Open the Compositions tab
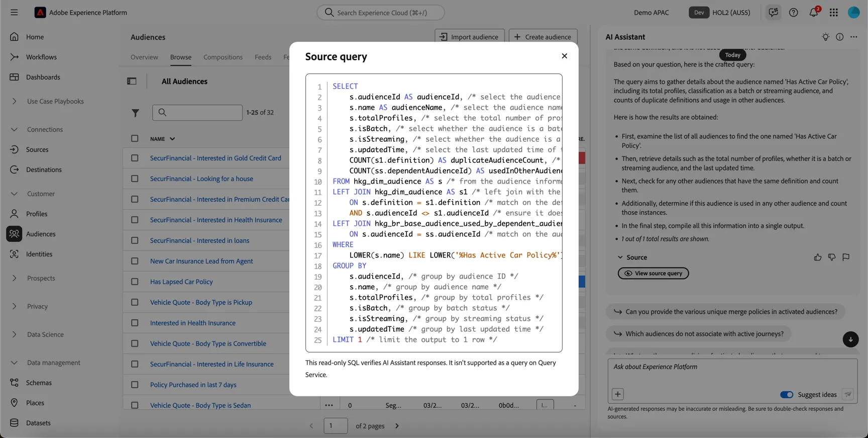This screenshot has height=438, width=868. pyautogui.click(x=223, y=57)
